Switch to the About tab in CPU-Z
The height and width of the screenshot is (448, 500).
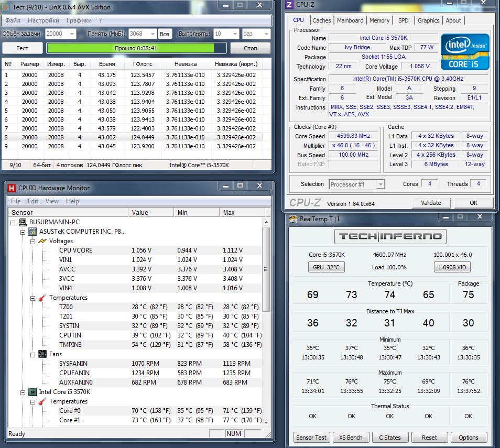coord(453,20)
